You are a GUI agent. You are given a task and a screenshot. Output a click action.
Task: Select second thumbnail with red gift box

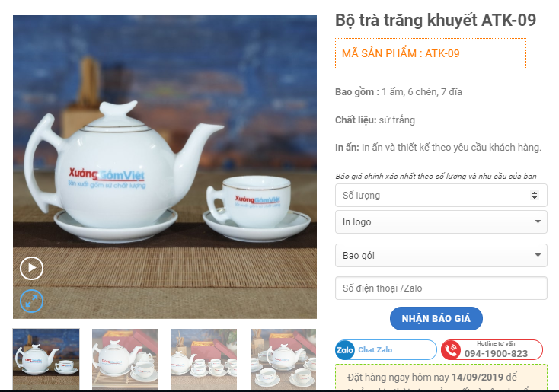[x=125, y=359]
